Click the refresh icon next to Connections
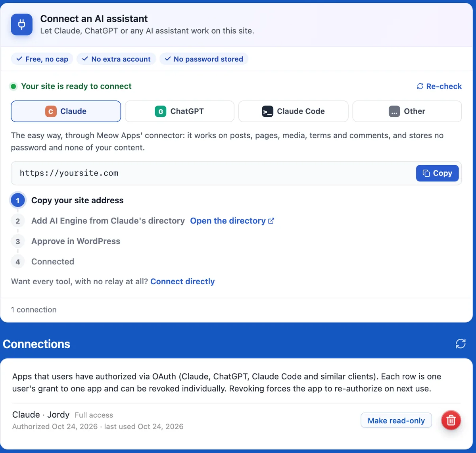This screenshot has height=453, width=476. (x=461, y=343)
